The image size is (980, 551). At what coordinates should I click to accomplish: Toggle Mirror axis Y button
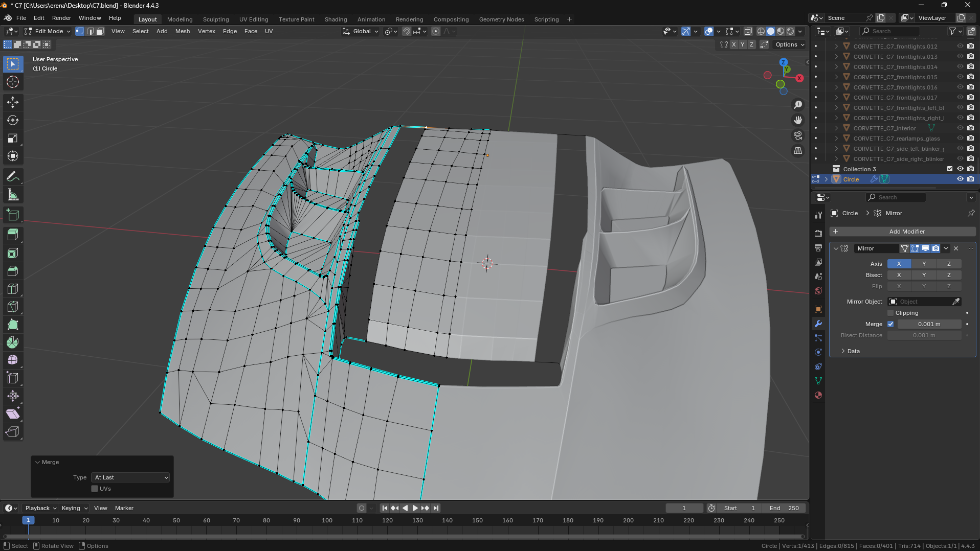(924, 264)
